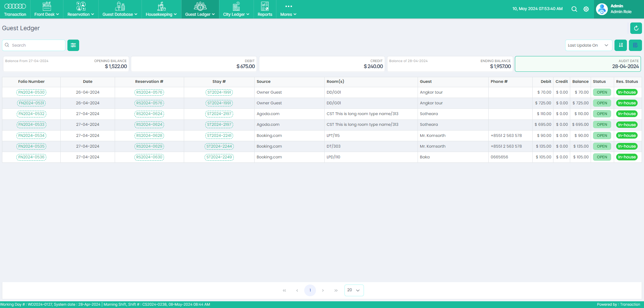Viewport: 644px width, 308px height.
Task: Open the City Ledger menu
Action: click(236, 9)
